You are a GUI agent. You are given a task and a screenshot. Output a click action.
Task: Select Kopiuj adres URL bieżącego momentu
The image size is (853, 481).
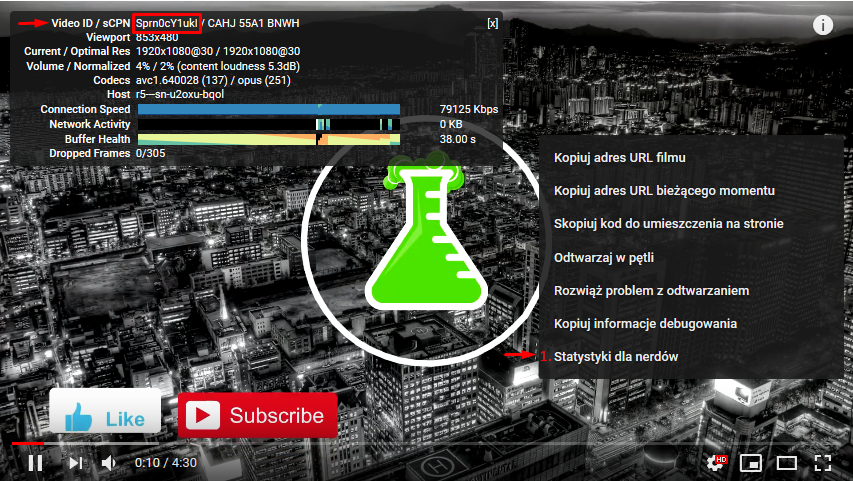point(664,191)
